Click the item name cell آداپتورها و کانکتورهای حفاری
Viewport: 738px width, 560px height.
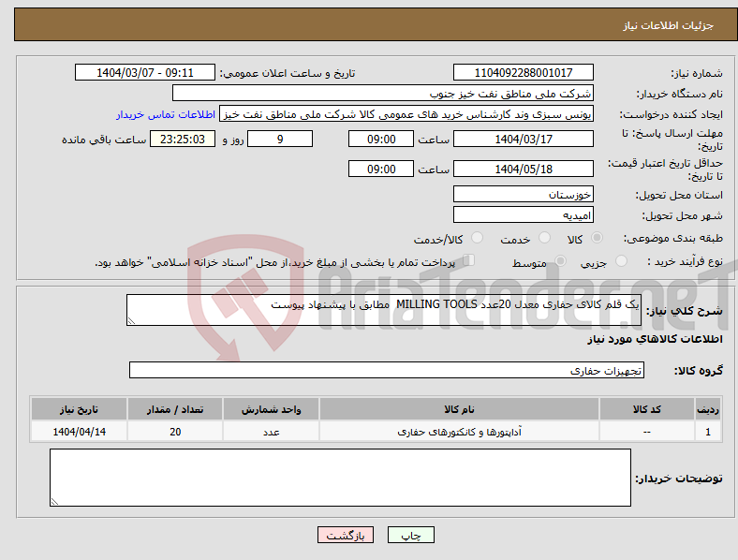coord(459,431)
